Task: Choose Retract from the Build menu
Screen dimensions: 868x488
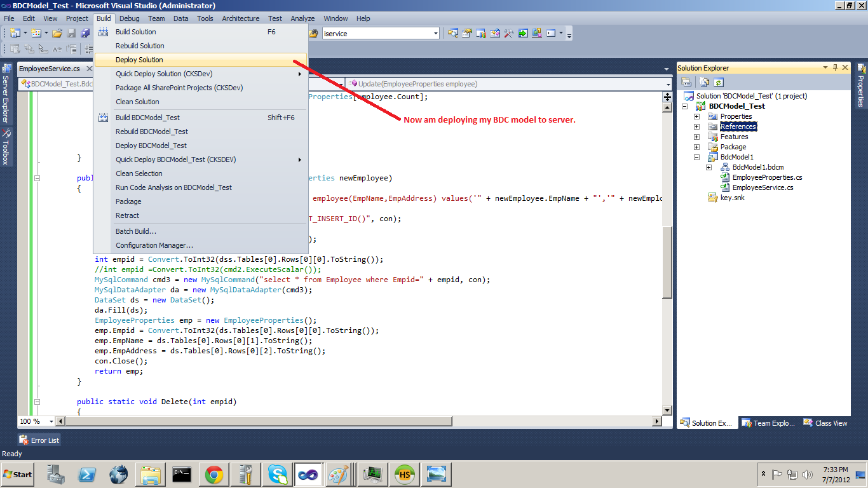Action: pyautogui.click(x=201, y=215)
